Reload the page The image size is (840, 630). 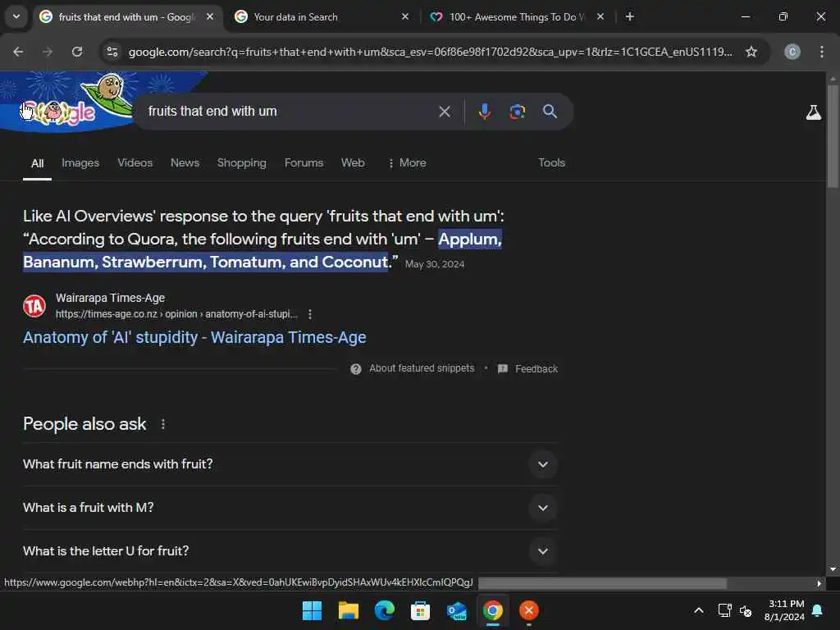pos(77,52)
